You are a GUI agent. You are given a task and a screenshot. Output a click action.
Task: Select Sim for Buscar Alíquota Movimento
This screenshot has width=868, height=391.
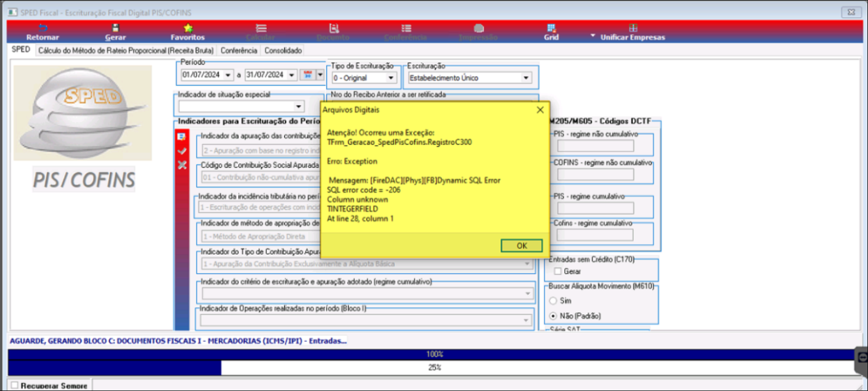coord(553,300)
